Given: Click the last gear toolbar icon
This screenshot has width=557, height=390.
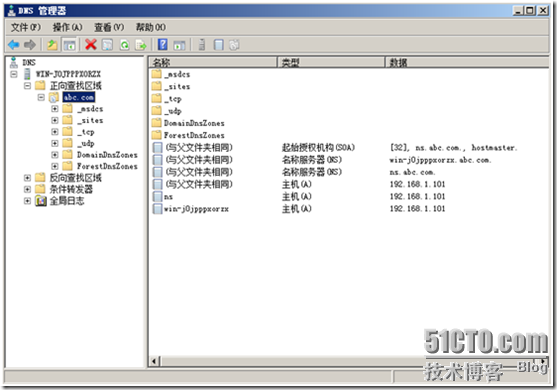Looking at the screenshot, I should tap(234, 45).
